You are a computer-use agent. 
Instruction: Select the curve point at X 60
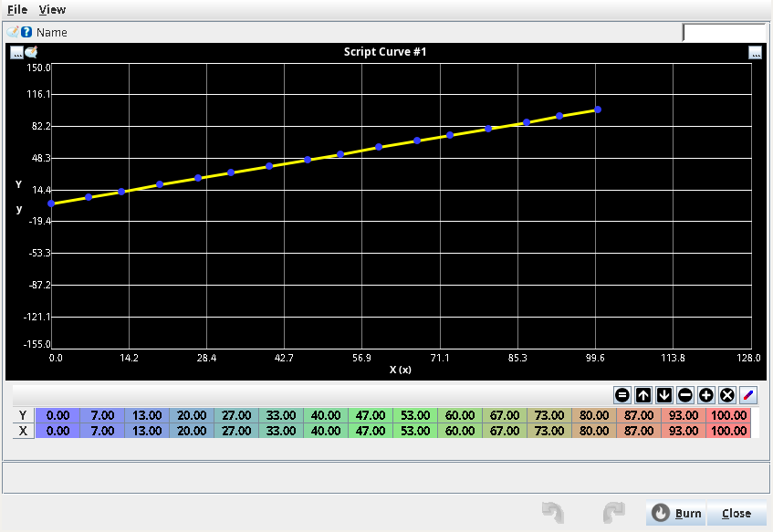coord(379,147)
